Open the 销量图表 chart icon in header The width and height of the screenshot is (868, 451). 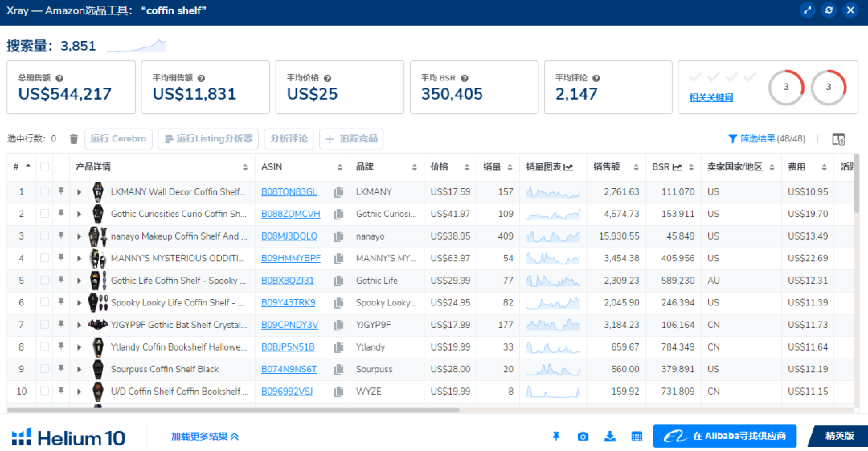pos(568,166)
